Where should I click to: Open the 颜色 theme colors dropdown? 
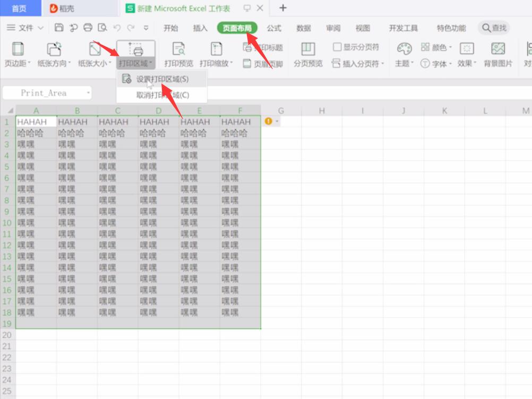[x=436, y=47]
